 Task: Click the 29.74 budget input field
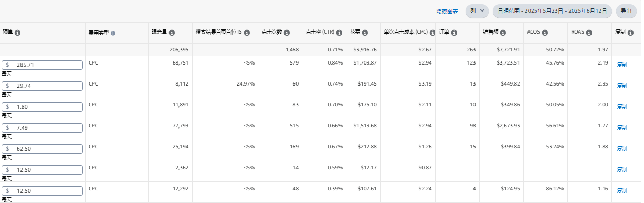(42, 86)
